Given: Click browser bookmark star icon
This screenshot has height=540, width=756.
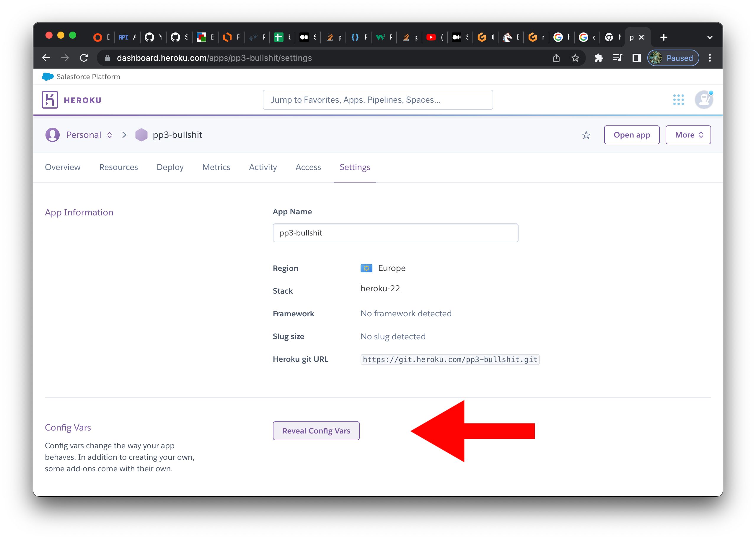Looking at the screenshot, I should [x=575, y=58].
